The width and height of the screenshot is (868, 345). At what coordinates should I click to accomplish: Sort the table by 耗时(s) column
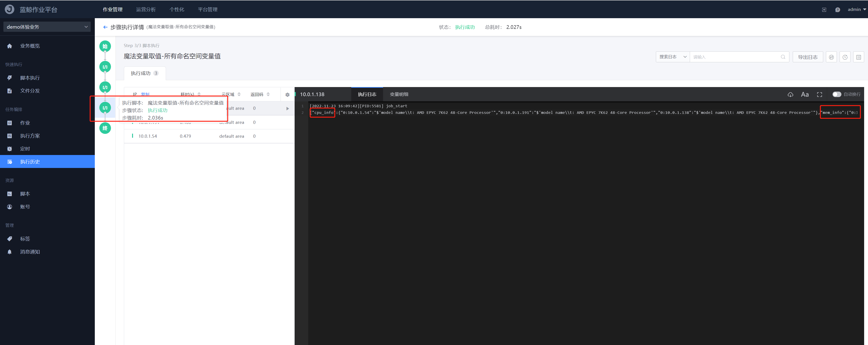click(x=199, y=94)
